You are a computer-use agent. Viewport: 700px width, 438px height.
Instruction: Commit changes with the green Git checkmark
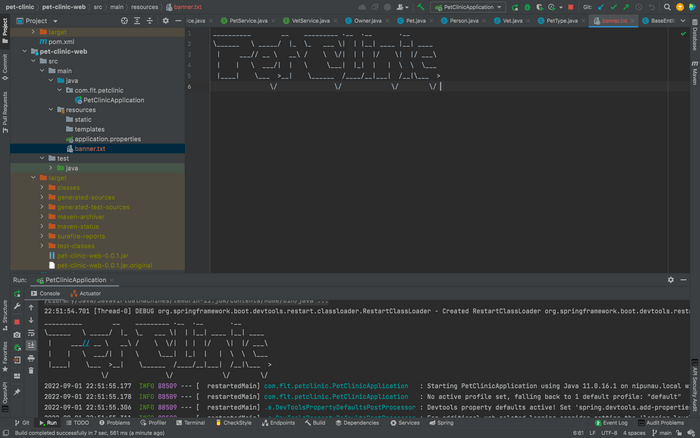click(x=613, y=7)
